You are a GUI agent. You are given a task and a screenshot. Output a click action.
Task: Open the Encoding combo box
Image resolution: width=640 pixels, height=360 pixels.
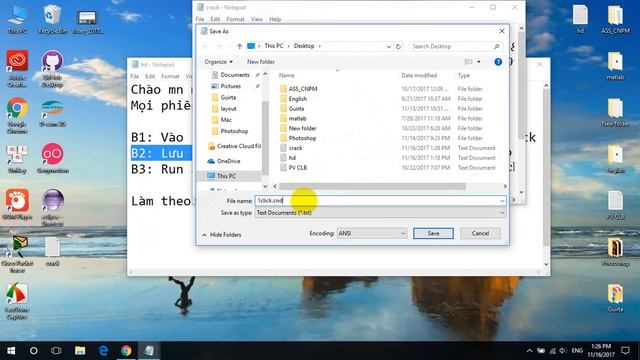(371, 233)
